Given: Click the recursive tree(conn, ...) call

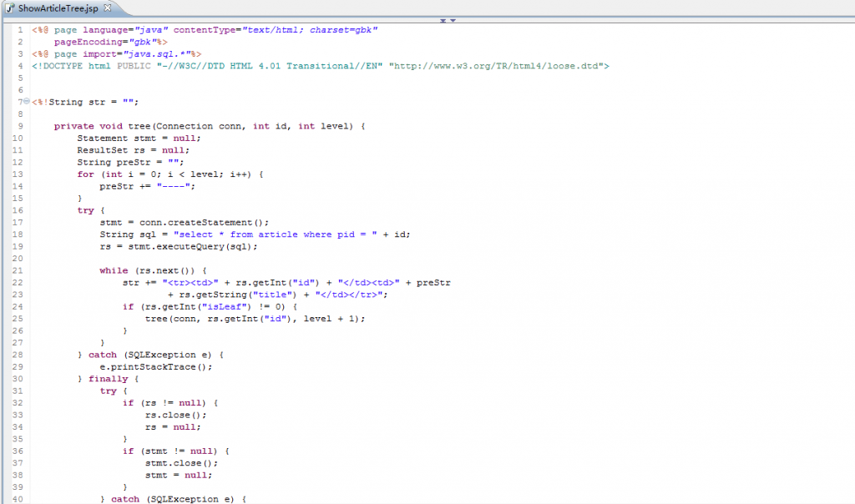Looking at the screenshot, I should [x=255, y=319].
